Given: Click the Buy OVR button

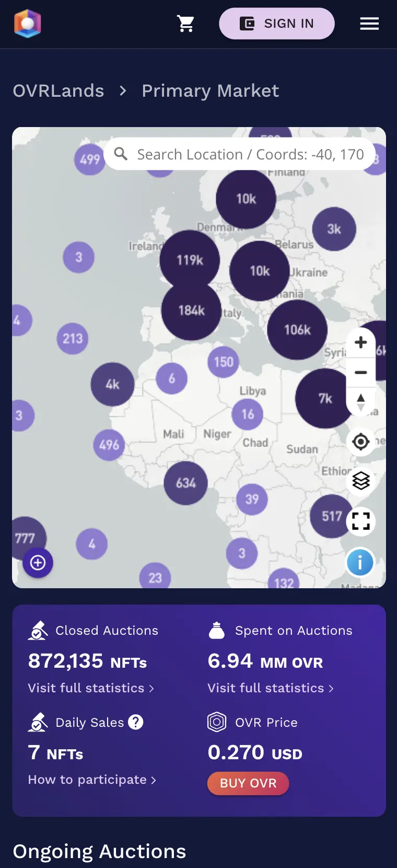Looking at the screenshot, I should tap(248, 783).
